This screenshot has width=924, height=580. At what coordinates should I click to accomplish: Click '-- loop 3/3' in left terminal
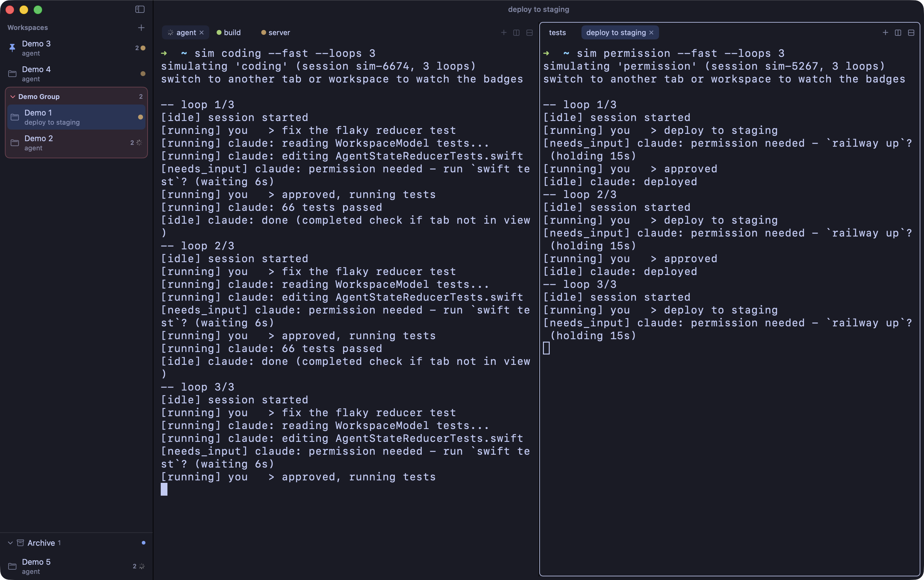click(197, 387)
